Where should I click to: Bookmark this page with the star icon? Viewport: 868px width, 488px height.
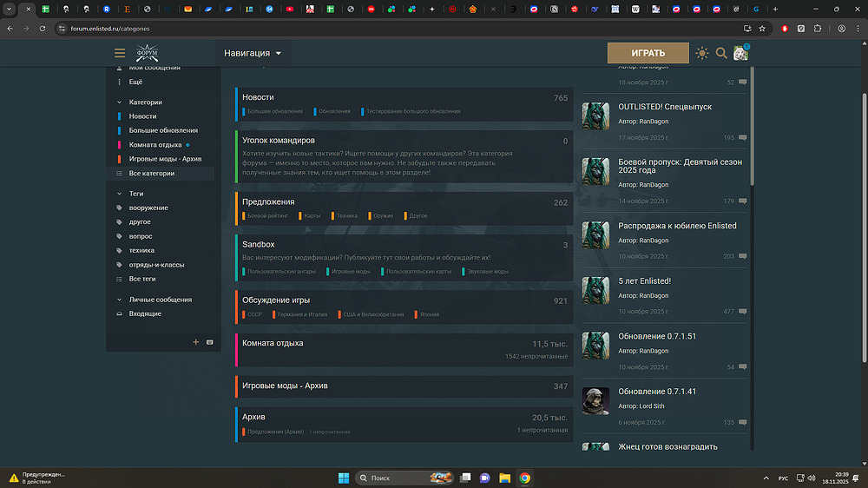pos(761,29)
